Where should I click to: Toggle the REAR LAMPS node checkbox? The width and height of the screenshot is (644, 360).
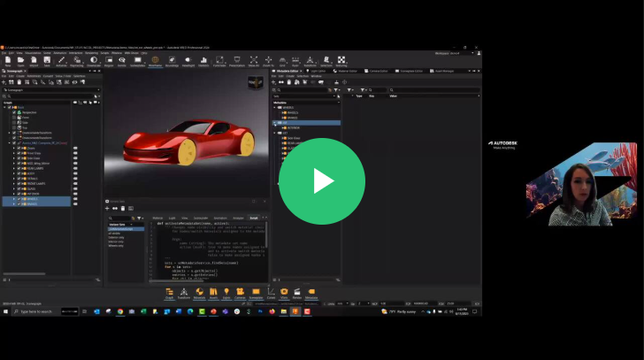19,168
